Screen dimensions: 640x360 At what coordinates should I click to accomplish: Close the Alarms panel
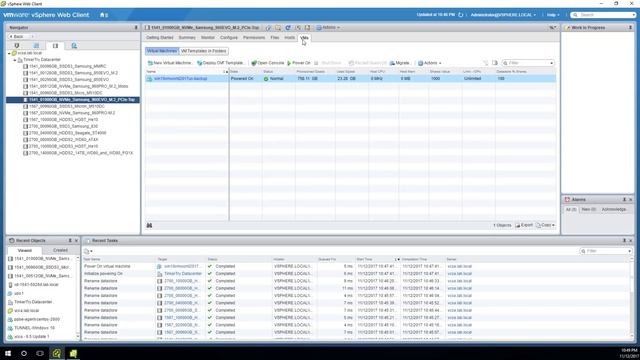pyautogui.click(x=631, y=199)
